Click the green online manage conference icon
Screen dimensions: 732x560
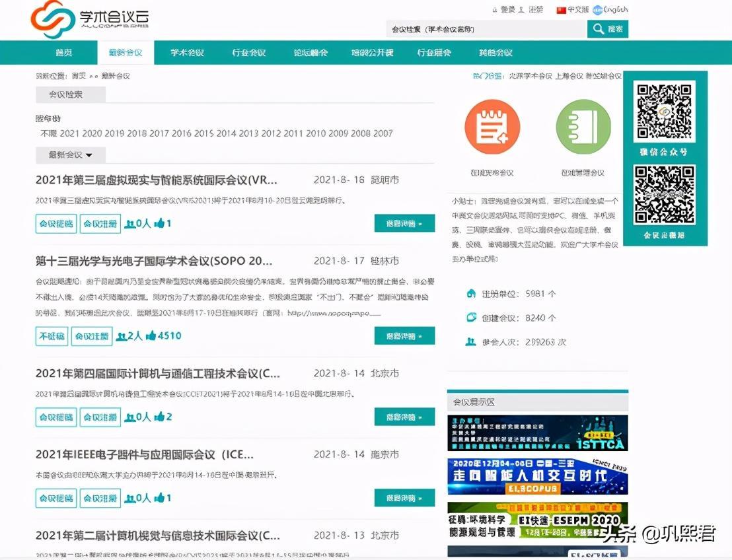point(583,127)
